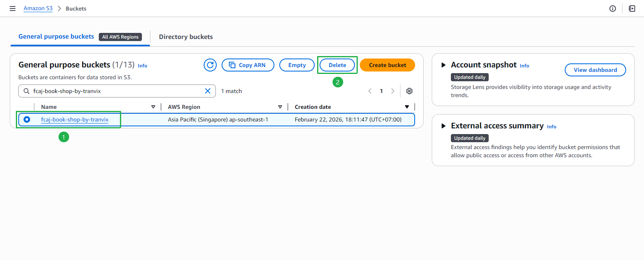Click the Creation date column header
The height and width of the screenshot is (260, 644).
click(x=313, y=107)
